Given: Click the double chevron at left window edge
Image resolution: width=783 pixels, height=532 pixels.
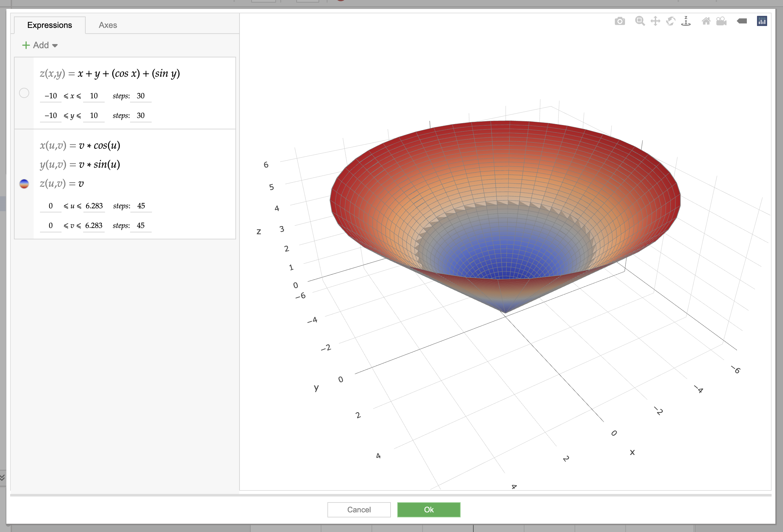Looking at the screenshot, I should [2, 477].
